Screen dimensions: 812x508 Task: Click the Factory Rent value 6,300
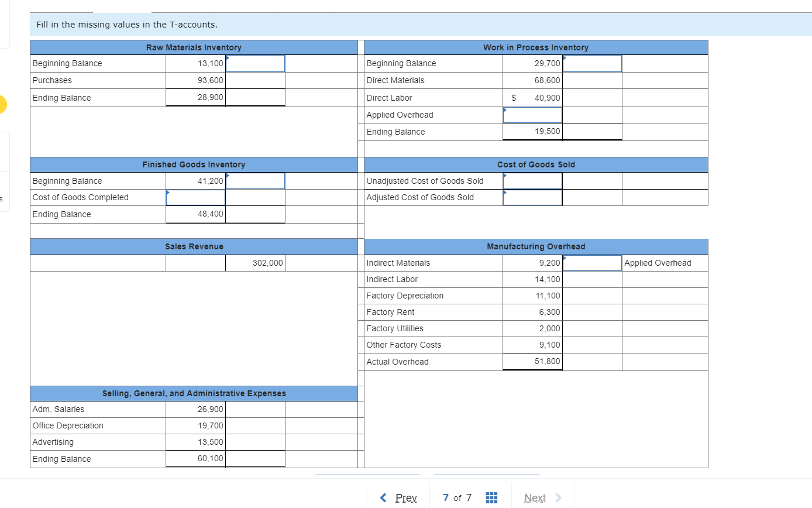coord(550,312)
